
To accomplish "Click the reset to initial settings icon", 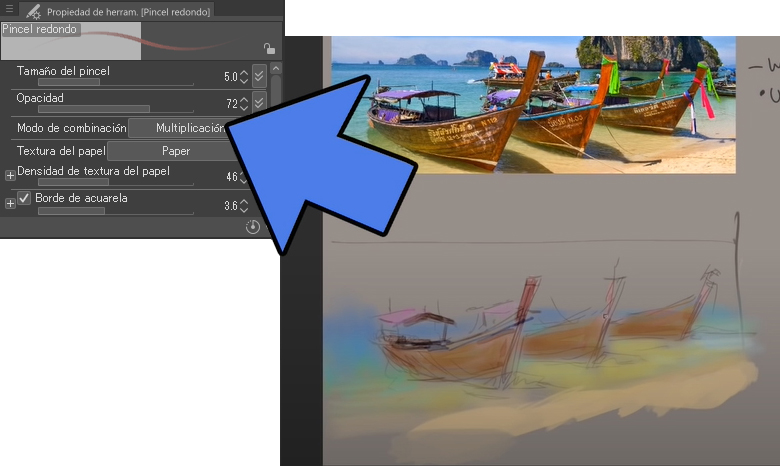I will (x=253, y=227).
